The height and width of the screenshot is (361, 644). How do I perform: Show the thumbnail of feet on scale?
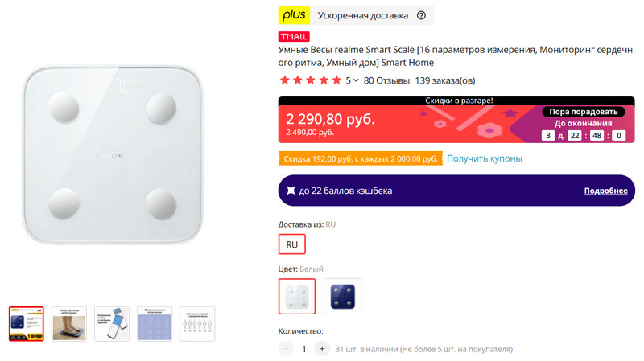[x=68, y=323]
